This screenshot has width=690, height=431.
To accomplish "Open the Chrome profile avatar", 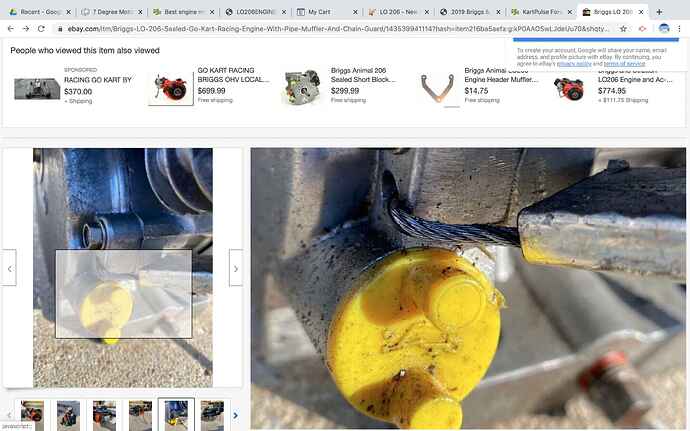I will click(664, 29).
